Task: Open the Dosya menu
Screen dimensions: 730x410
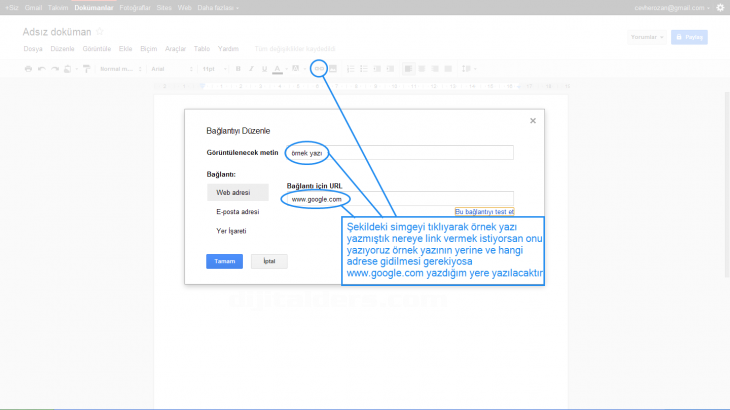Action: pyautogui.click(x=32, y=48)
